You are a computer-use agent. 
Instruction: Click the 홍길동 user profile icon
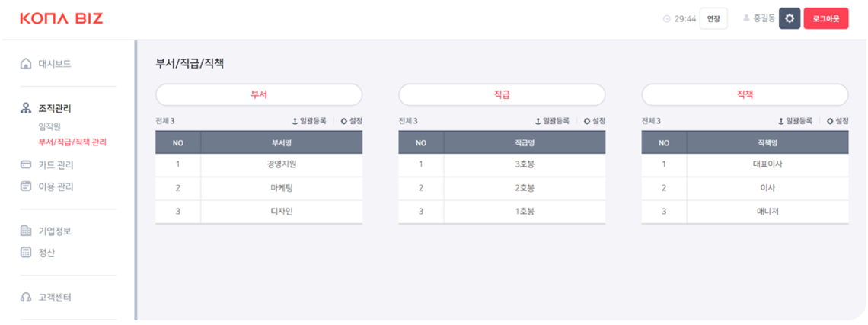[x=745, y=18]
